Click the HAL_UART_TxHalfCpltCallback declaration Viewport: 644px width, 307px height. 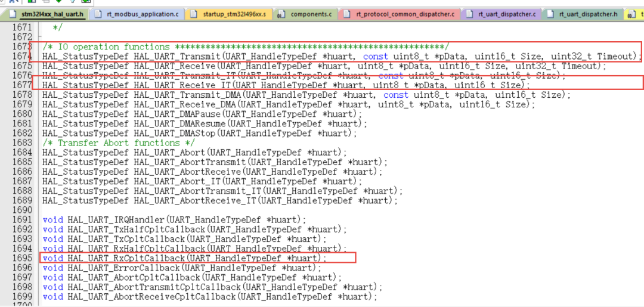tap(194, 229)
